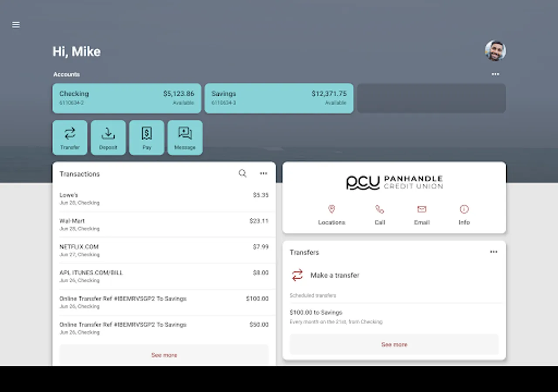Open the Transfers overflow menu
The image size is (558, 392).
[493, 252]
